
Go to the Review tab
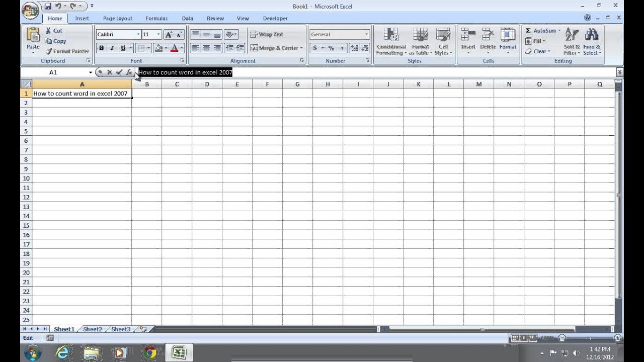(x=215, y=19)
